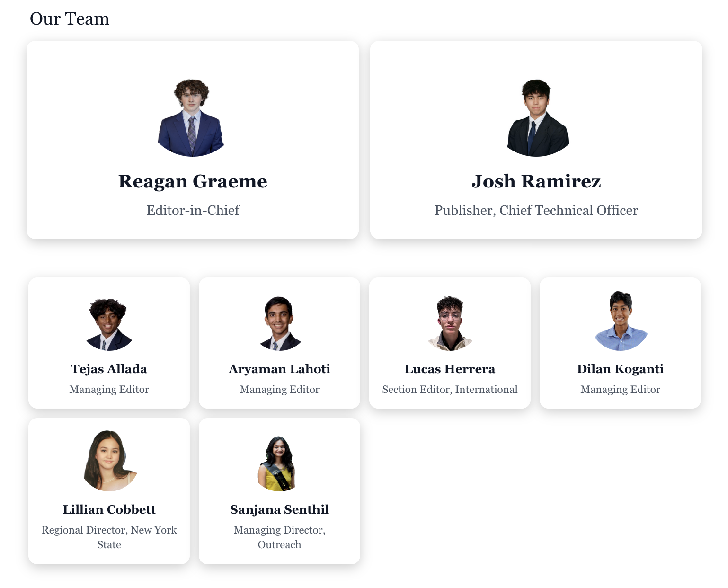Image resolution: width=728 pixels, height=588 pixels.
Task: Select the Aryaman Lahoti name
Action: [279, 369]
